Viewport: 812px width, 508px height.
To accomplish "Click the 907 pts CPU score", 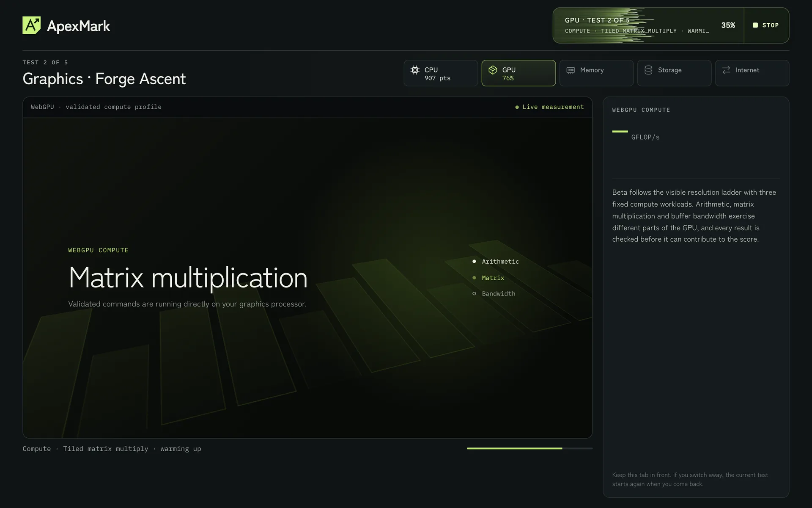I will 437,78.
